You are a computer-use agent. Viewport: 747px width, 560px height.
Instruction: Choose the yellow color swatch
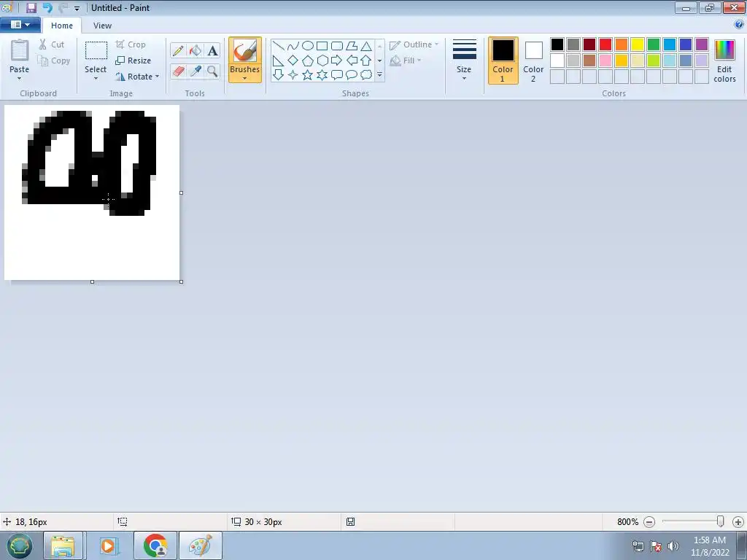pos(638,44)
